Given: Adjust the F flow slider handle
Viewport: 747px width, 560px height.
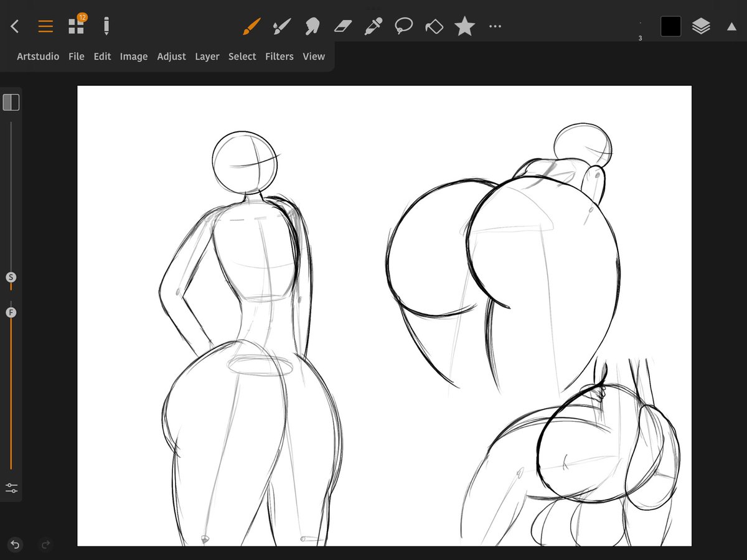Looking at the screenshot, I should pos(11,312).
